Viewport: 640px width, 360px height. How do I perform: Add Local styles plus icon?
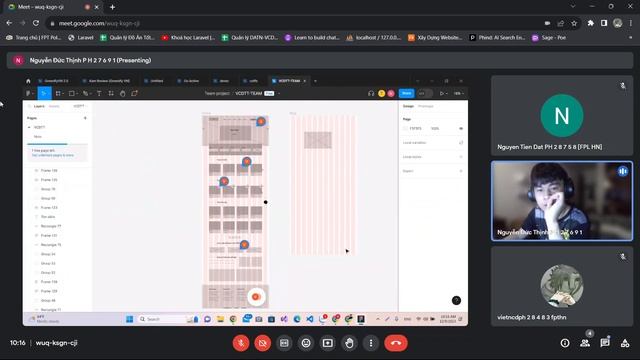pos(461,157)
